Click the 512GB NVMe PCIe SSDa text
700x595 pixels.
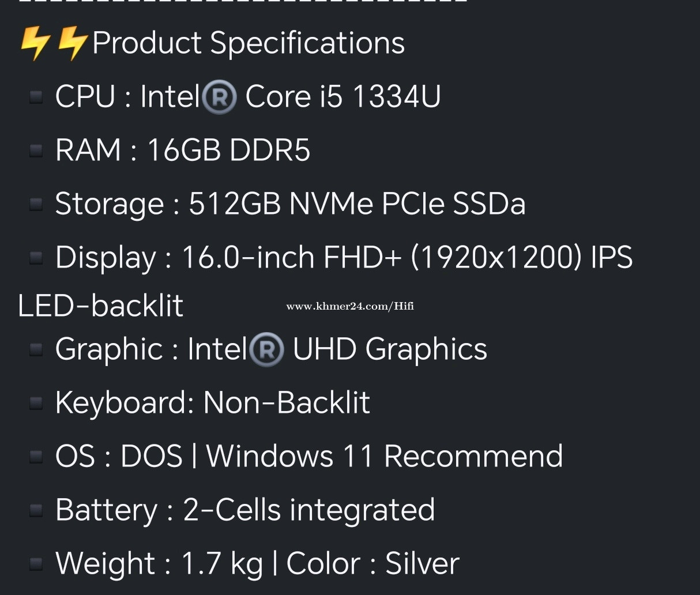(357, 204)
